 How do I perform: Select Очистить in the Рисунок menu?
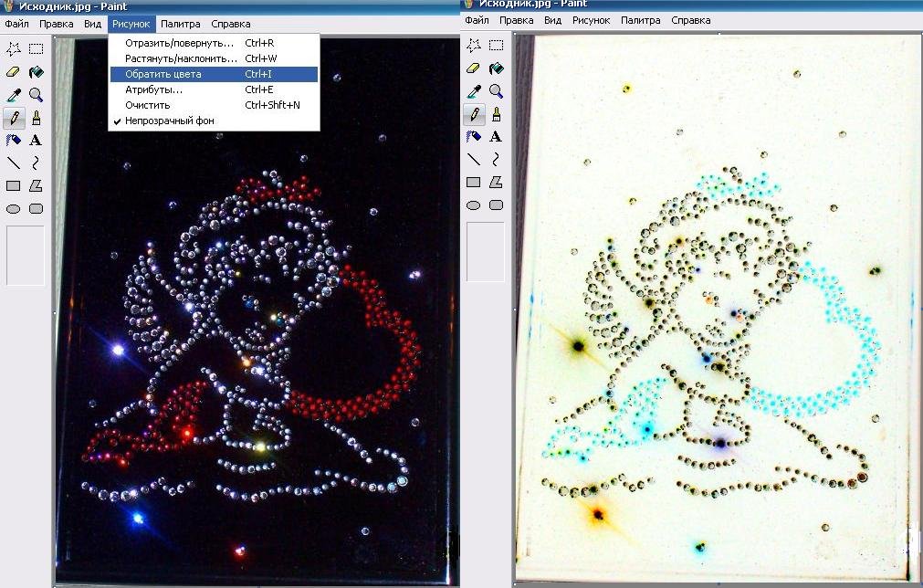(147, 105)
